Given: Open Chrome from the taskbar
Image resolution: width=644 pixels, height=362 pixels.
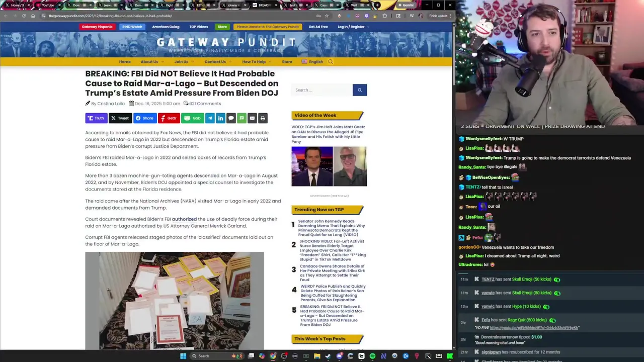Looking at the screenshot, I should tap(273, 356).
